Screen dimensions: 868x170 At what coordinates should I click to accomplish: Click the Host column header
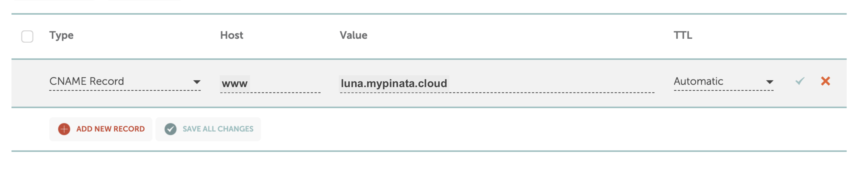tap(232, 35)
